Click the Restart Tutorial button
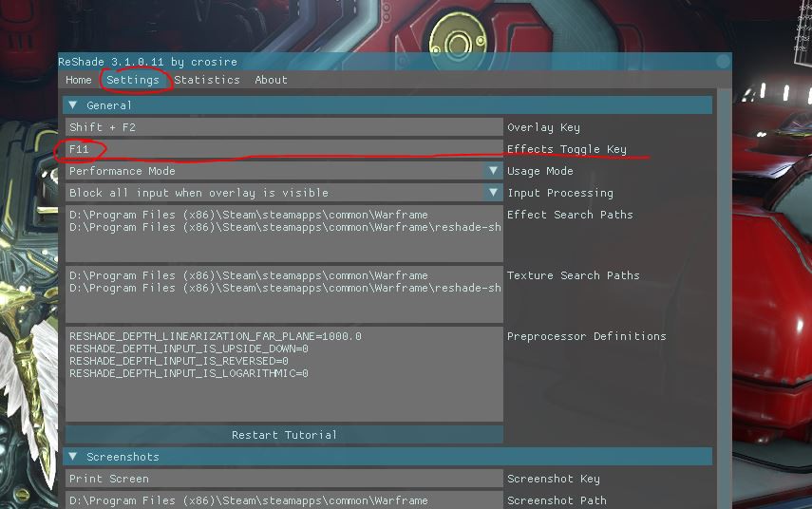Image resolution: width=812 pixels, height=509 pixels. pos(284,435)
